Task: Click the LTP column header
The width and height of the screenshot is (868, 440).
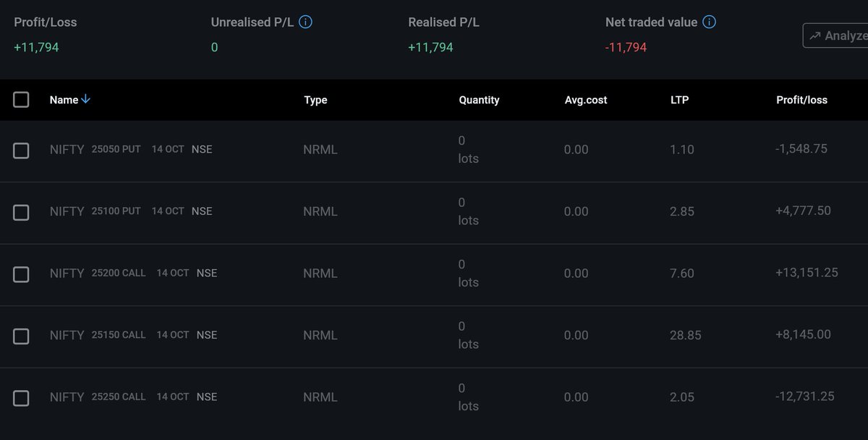Action: tap(679, 100)
